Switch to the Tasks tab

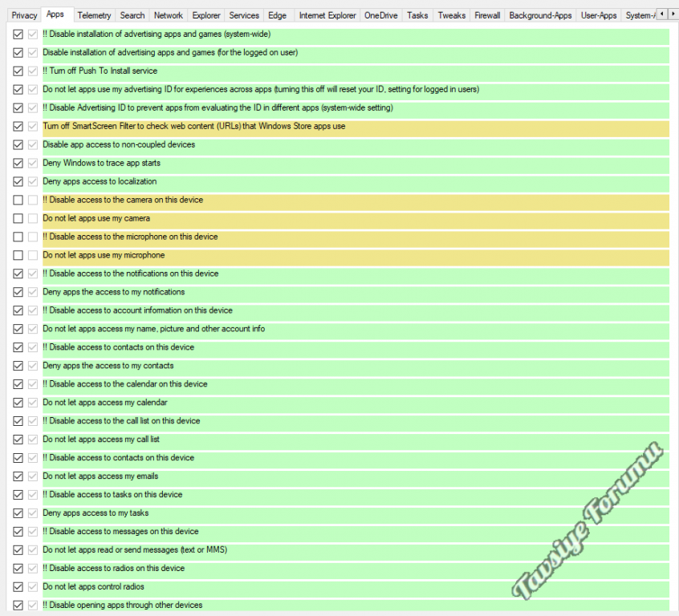(x=417, y=15)
